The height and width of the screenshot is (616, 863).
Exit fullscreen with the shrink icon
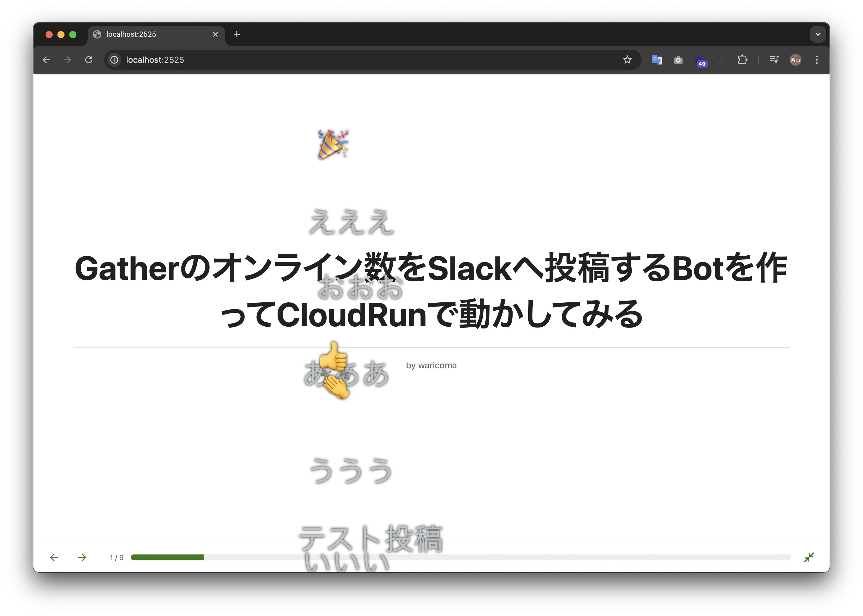click(x=809, y=557)
